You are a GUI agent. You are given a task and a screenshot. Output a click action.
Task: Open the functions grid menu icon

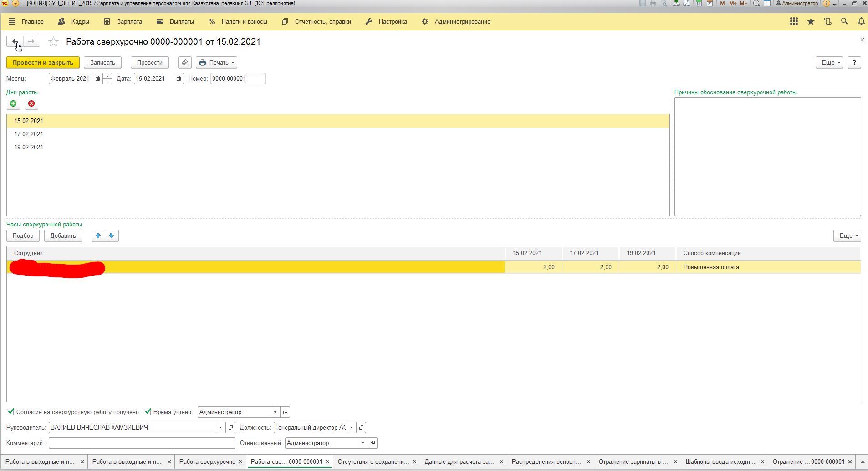[794, 21]
